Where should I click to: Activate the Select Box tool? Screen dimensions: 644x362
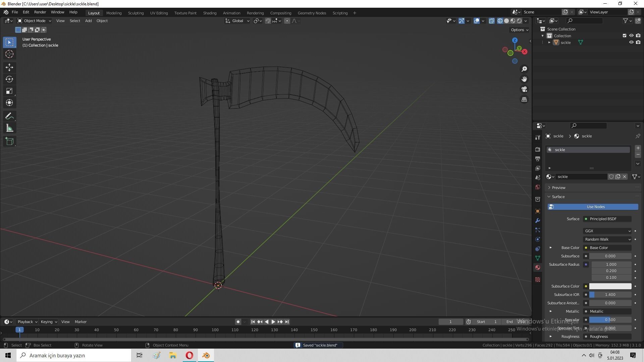coord(9,42)
